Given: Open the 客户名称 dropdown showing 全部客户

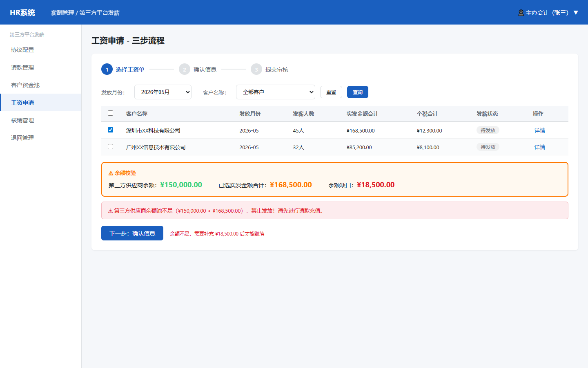Looking at the screenshot, I should pos(276,92).
